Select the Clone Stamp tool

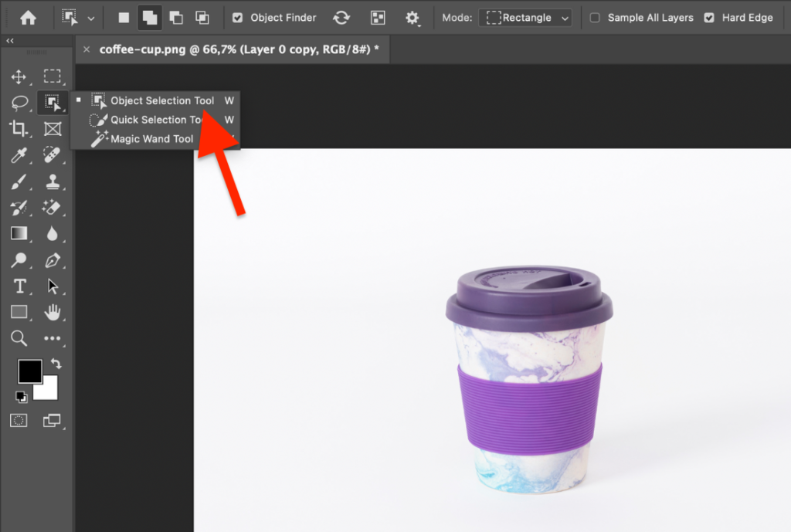tap(53, 181)
